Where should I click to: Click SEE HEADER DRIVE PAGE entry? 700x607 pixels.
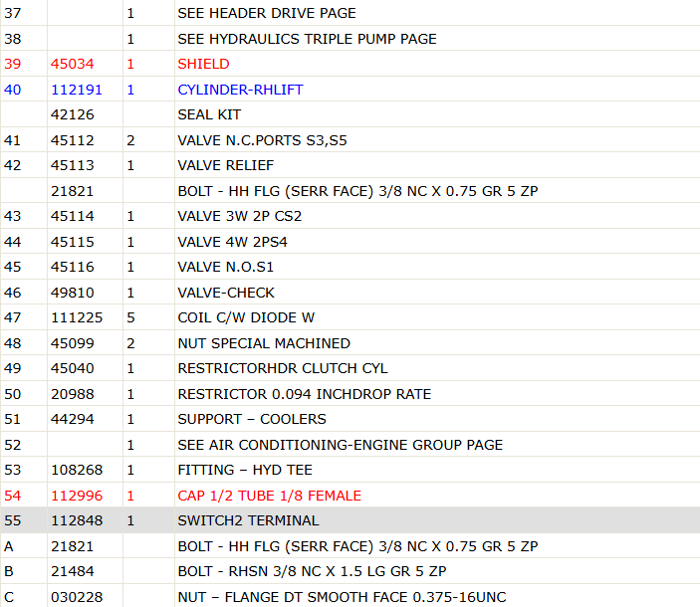coord(267,13)
